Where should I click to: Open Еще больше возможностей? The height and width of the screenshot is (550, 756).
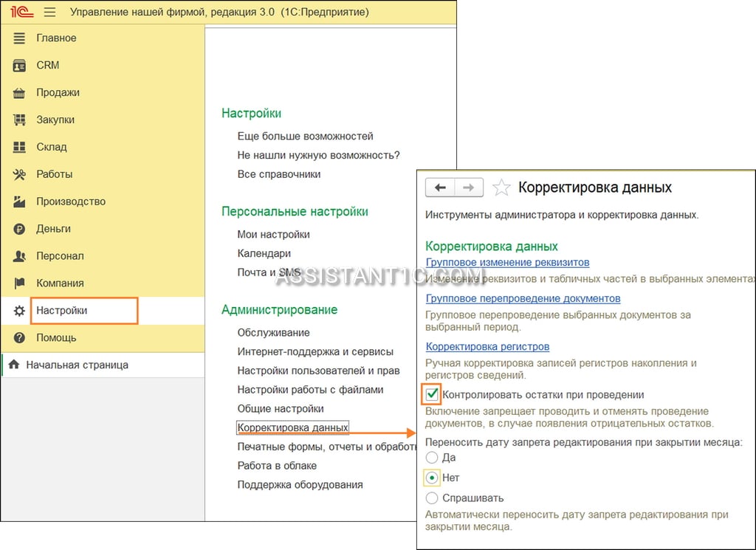pyautogui.click(x=305, y=137)
